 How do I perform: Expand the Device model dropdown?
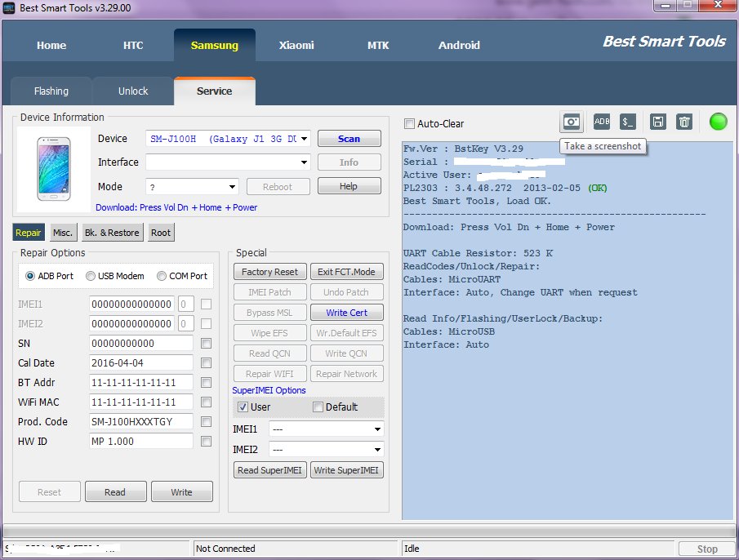coord(304,139)
